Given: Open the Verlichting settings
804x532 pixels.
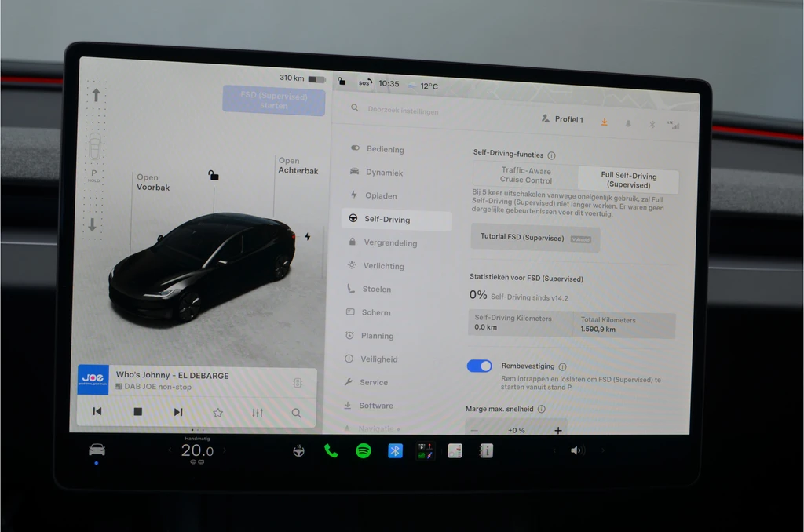Looking at the screenshot, I should (377, 265).
